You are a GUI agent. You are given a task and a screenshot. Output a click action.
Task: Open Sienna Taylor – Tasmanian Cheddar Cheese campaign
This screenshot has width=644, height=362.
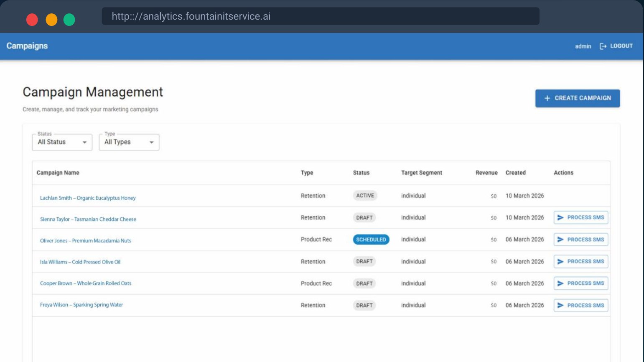click(88, 219)
